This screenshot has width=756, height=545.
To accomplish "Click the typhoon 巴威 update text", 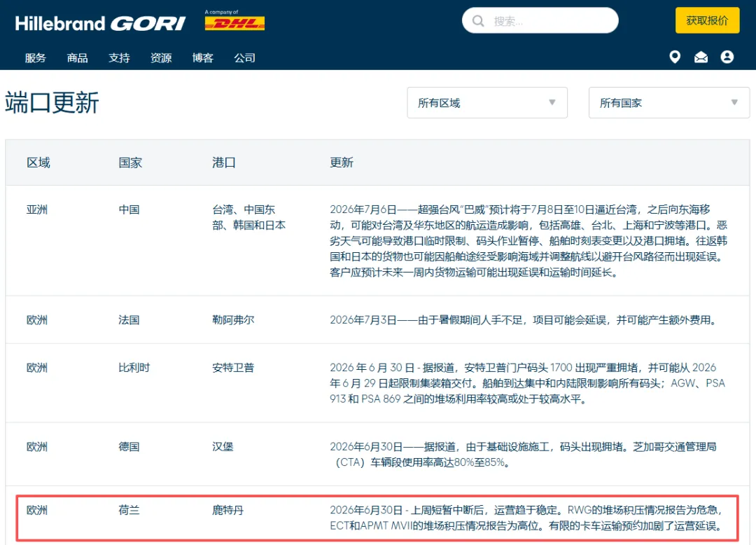I will tap(528, 241).
